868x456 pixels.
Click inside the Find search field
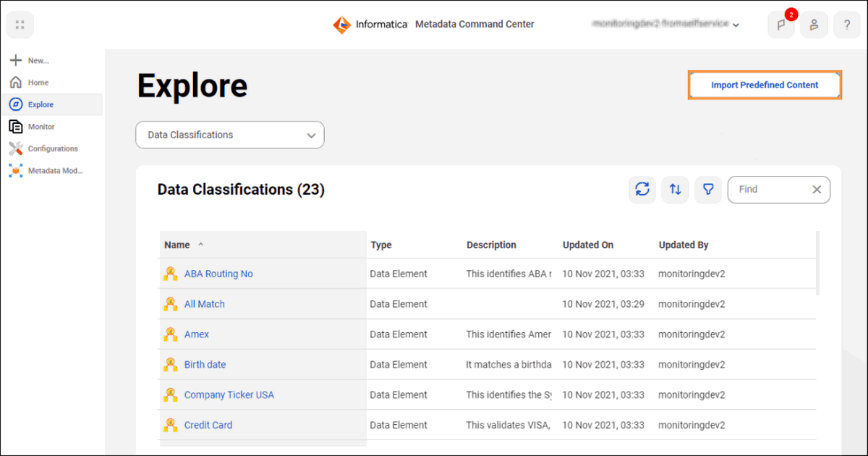[767, 190]
